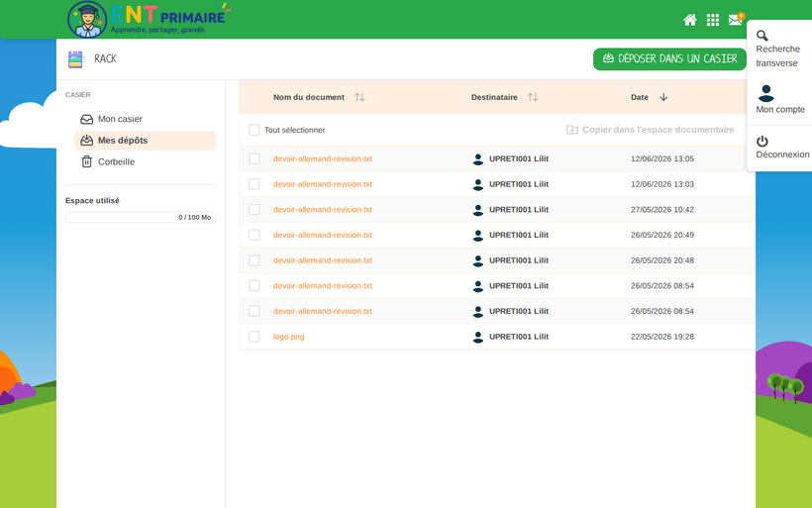The height and width of the screenshot is (508, 812).
Task: Click the RACK page title
Action: click(105, 59)
